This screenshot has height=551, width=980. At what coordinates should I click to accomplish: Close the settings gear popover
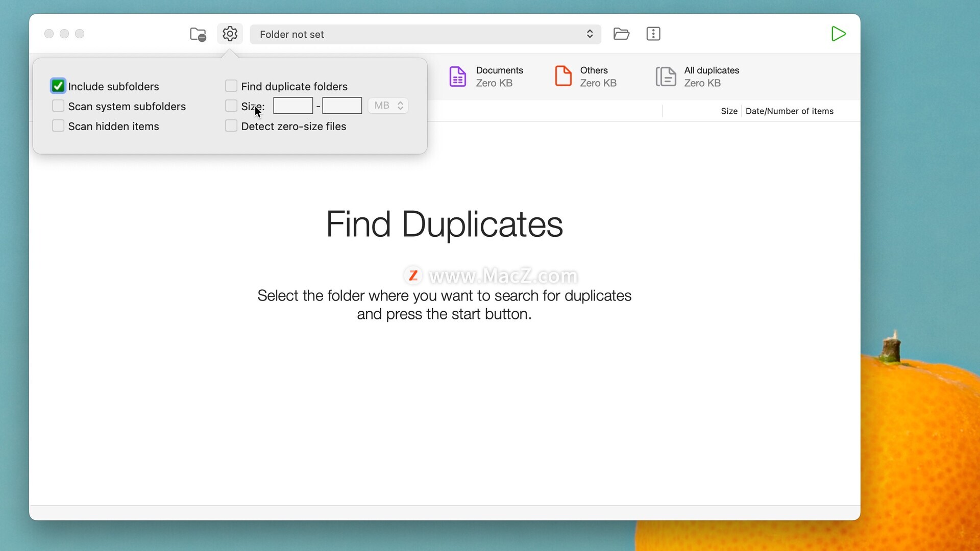pyautogui.click(x=230, y=34)
